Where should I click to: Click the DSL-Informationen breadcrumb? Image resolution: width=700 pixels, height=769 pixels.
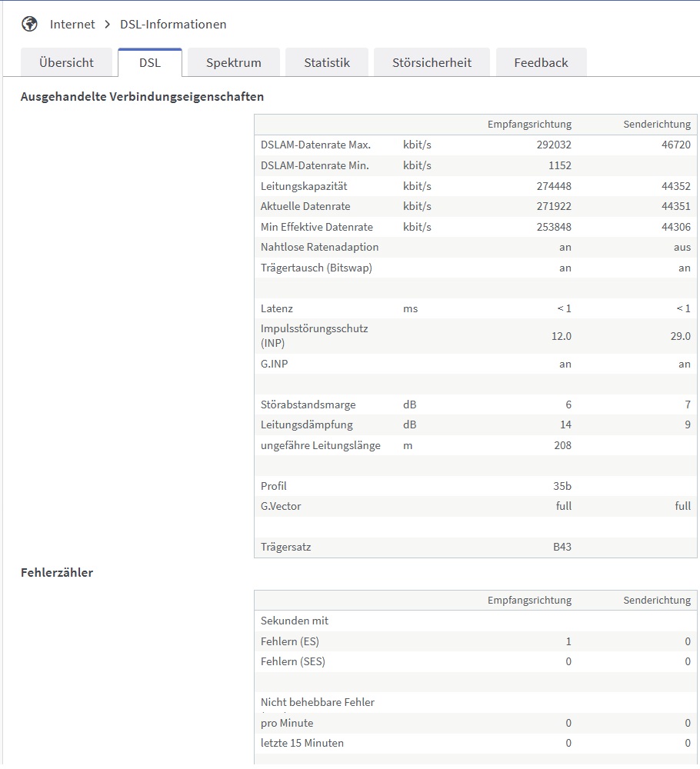[x=173, y=24]
